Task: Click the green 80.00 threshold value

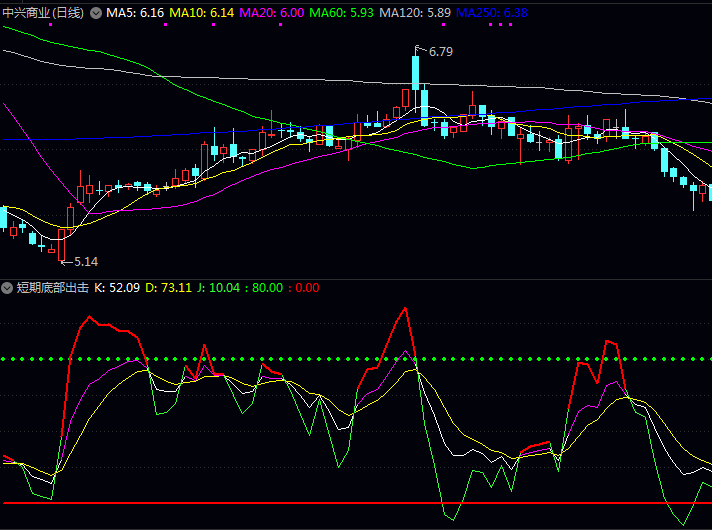Action: point(265,288)
